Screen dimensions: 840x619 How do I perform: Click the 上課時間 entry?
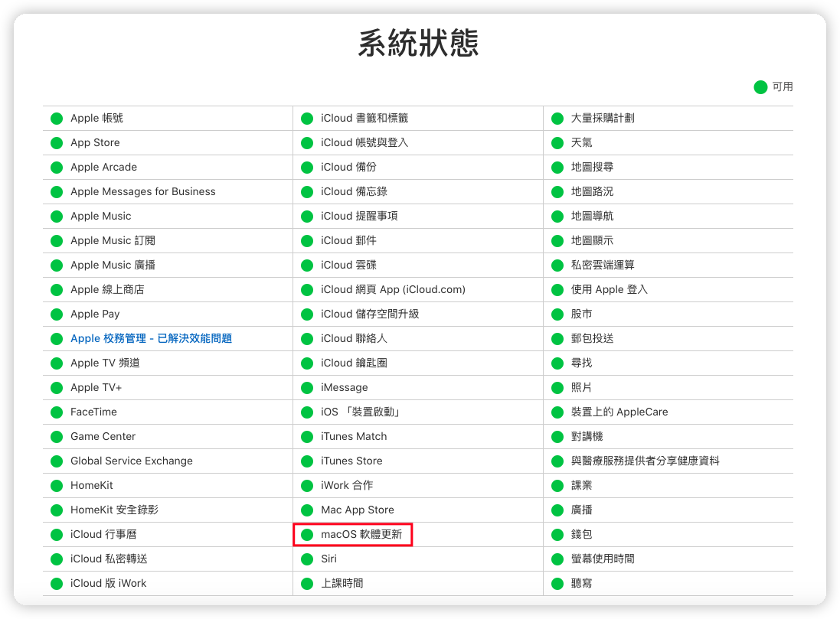[x=342, y=583]
